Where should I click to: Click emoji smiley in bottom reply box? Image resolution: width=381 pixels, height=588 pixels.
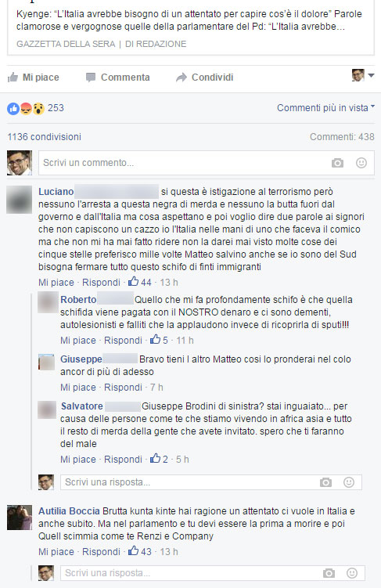click(x=352, y=573)
